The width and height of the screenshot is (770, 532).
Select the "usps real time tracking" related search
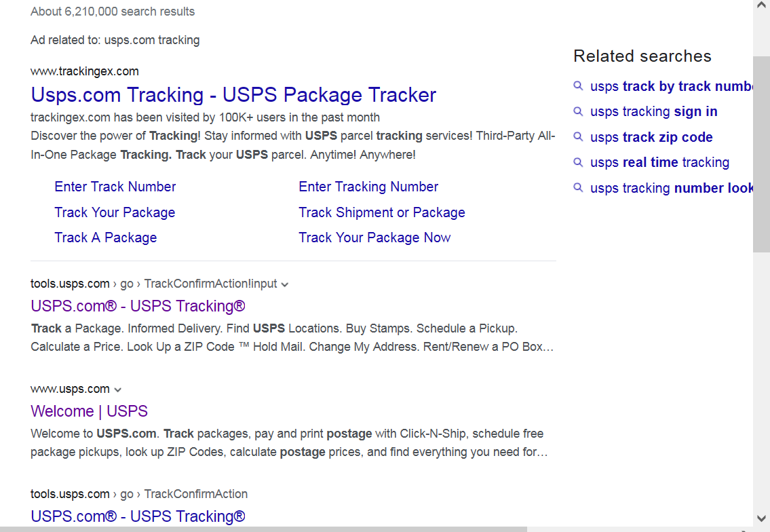tap(659, 162)
